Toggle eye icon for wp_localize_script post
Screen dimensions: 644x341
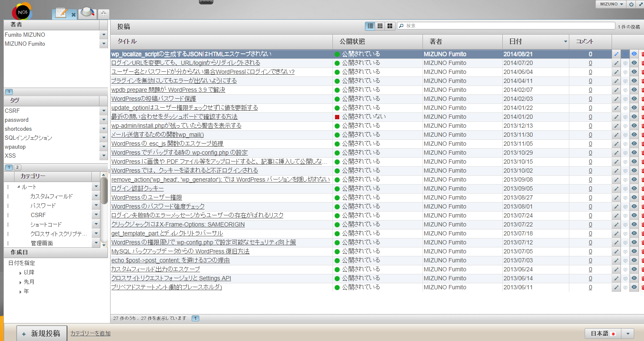coord(634,54)
